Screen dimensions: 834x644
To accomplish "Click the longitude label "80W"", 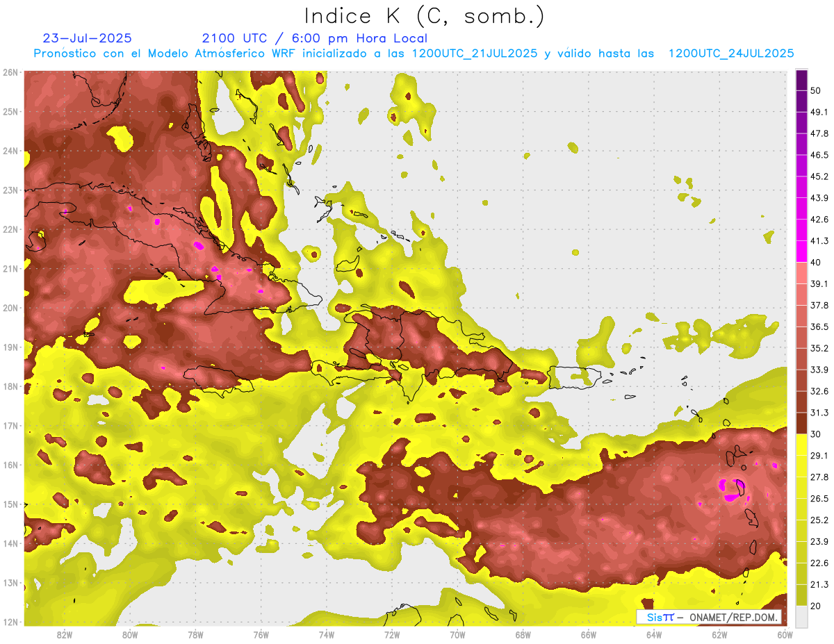I will click(130, 635).
